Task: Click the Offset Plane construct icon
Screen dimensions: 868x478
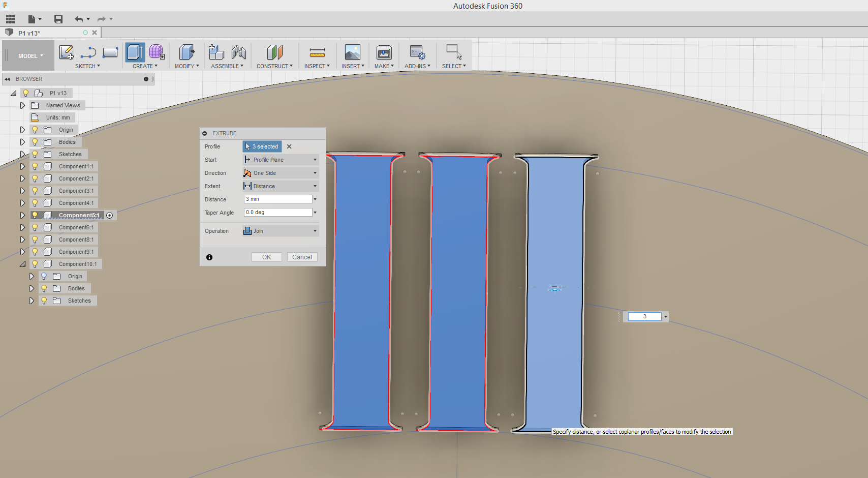Action: [274, 52]
